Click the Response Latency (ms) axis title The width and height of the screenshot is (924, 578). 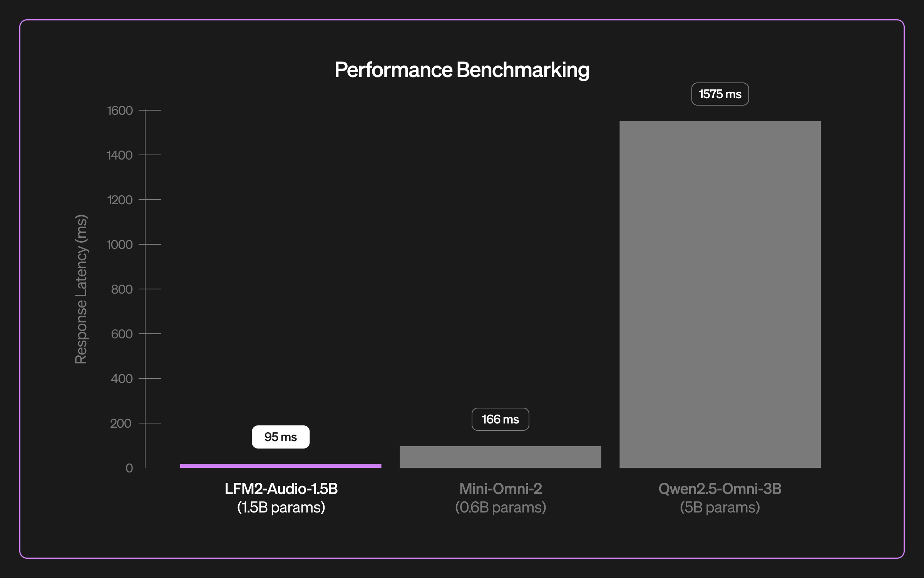pyautogui.click(x=81, y=289)
